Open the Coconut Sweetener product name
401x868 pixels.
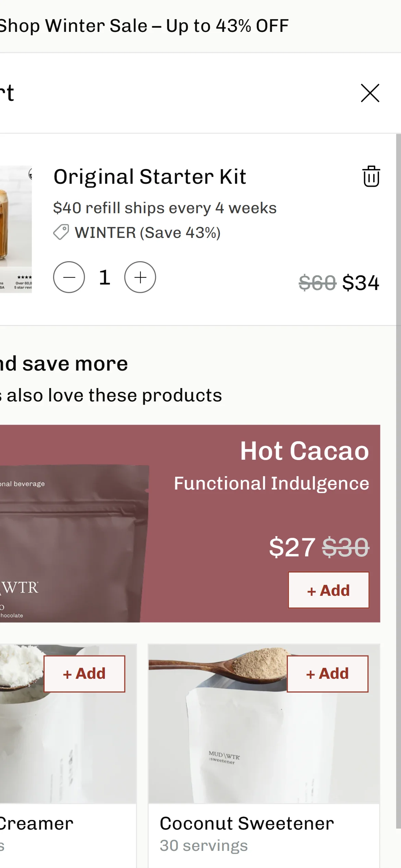[247, 823]
